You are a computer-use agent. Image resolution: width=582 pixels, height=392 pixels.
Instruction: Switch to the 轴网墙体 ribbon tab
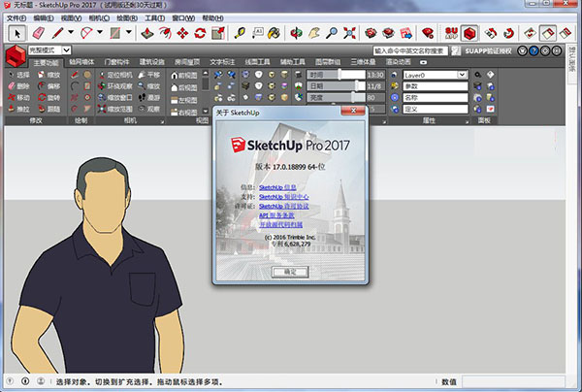point(81,62)
